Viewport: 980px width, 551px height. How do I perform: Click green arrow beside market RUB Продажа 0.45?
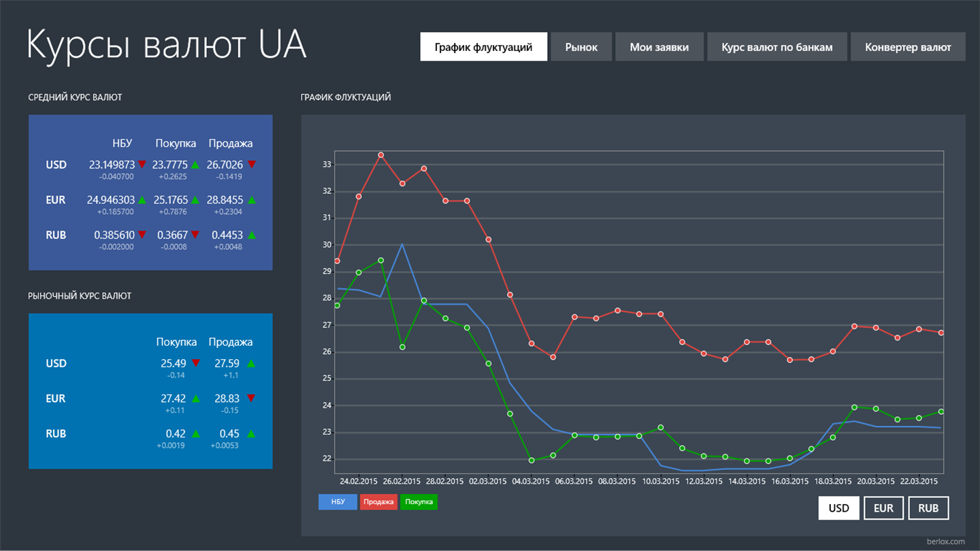click(252, 433)
